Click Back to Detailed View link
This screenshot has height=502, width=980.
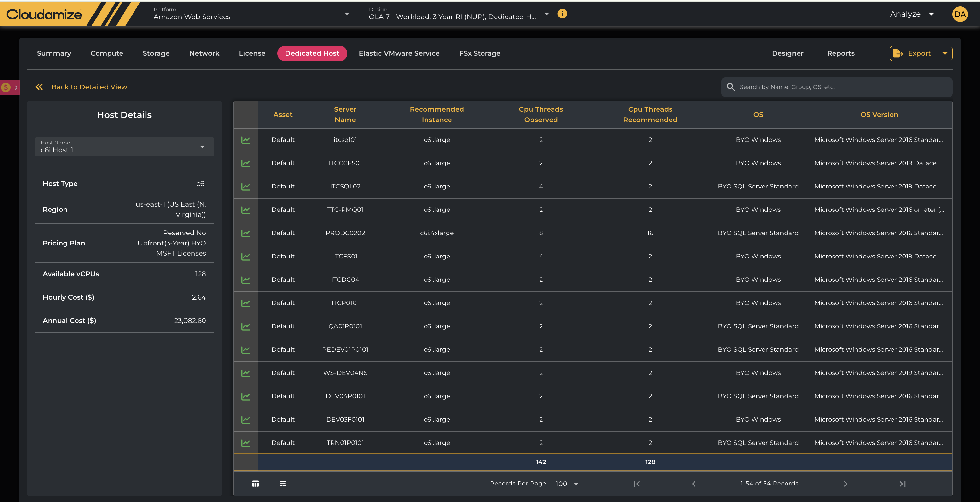click(x=89, y=87)
